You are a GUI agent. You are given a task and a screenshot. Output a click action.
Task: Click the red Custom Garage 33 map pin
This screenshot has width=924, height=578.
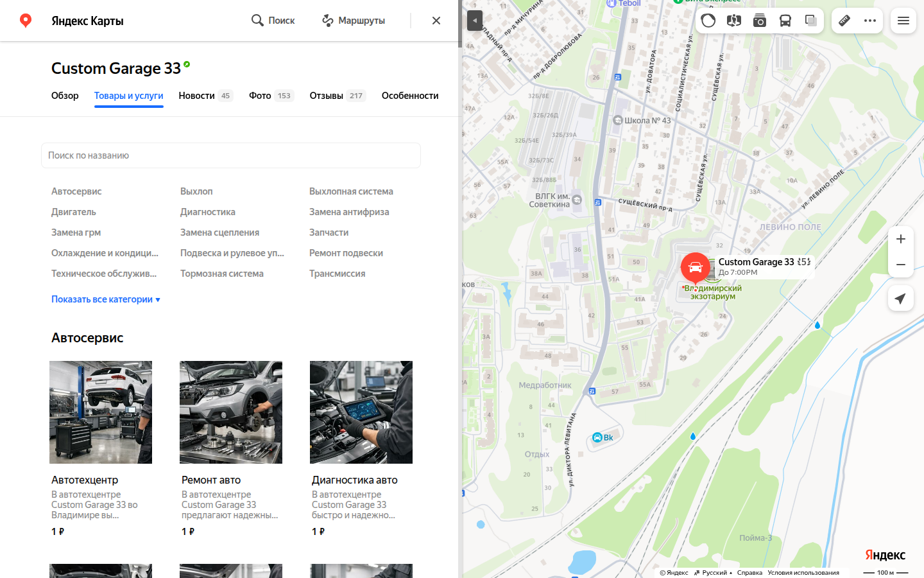[696, 268]
